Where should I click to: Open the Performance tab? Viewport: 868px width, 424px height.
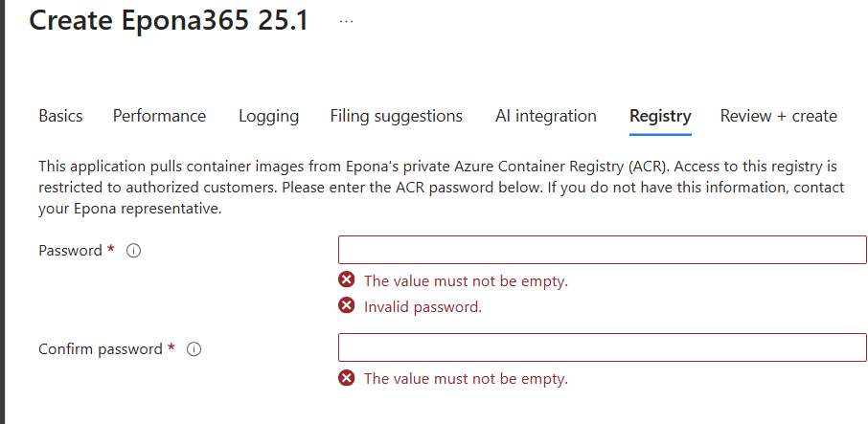159,116
